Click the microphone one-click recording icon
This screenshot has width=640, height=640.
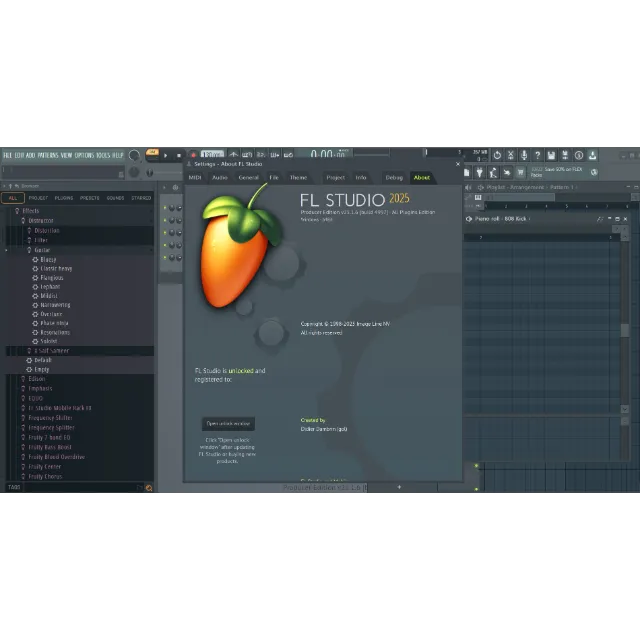pyautogui.click(x=524, y=155)
